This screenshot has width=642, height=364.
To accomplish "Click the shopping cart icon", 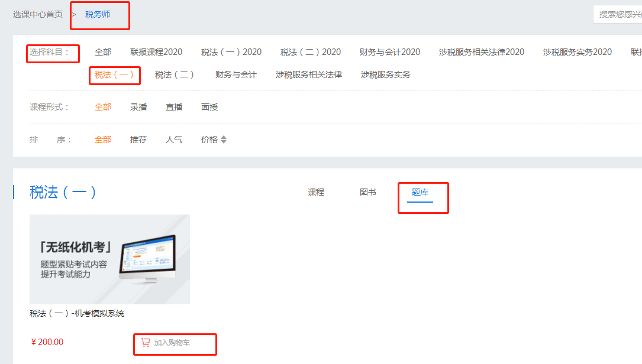I will click(146, 342).
